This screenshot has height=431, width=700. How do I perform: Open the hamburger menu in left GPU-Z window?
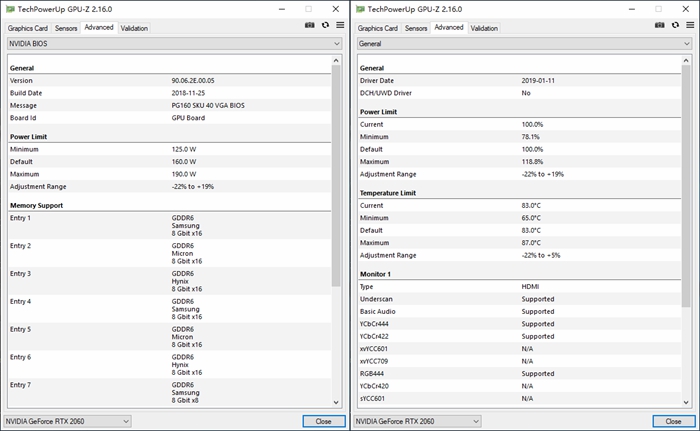tap(340, 25)
